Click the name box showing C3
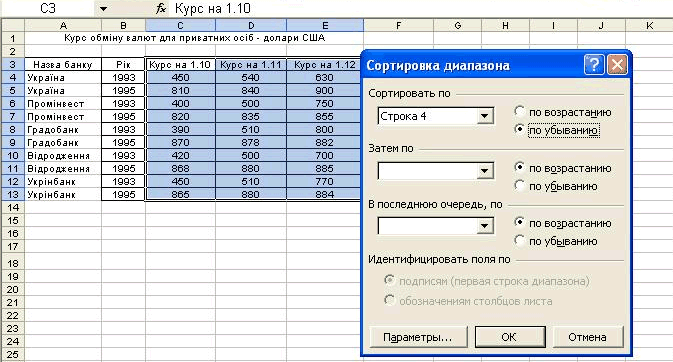 pos(48,8)
